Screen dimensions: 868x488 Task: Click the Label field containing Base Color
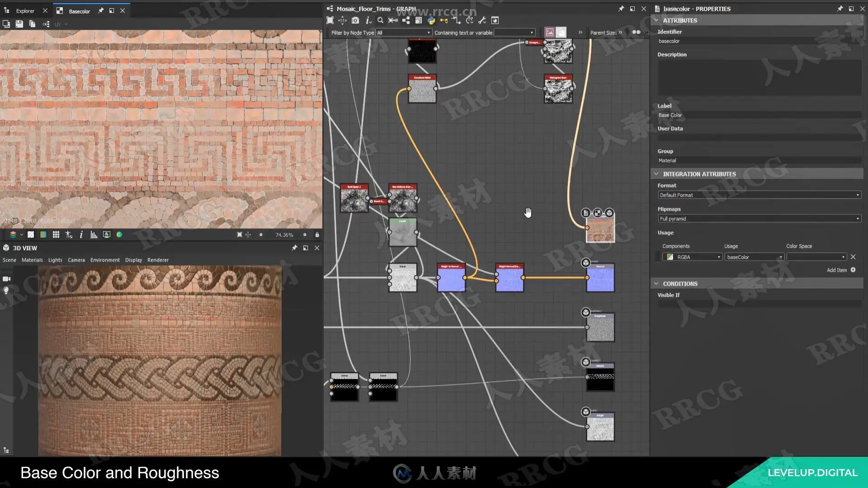pos(759,115)
